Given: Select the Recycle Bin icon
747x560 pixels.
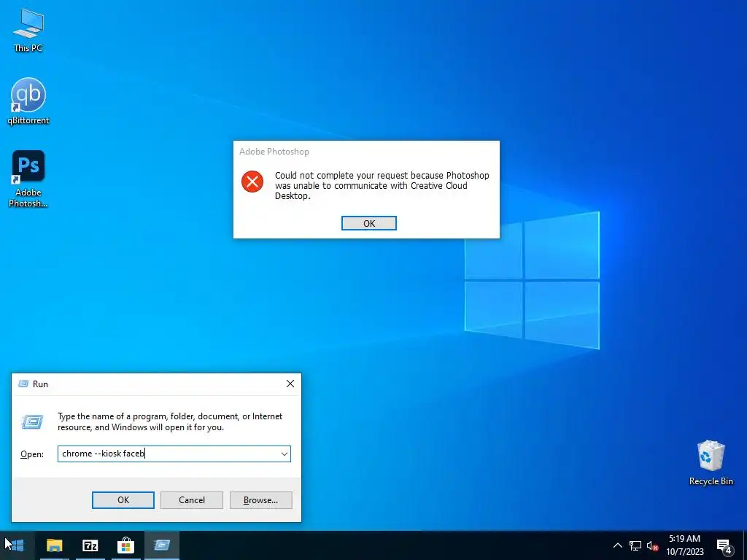Looking at the screenshot, I should (711, 462).
